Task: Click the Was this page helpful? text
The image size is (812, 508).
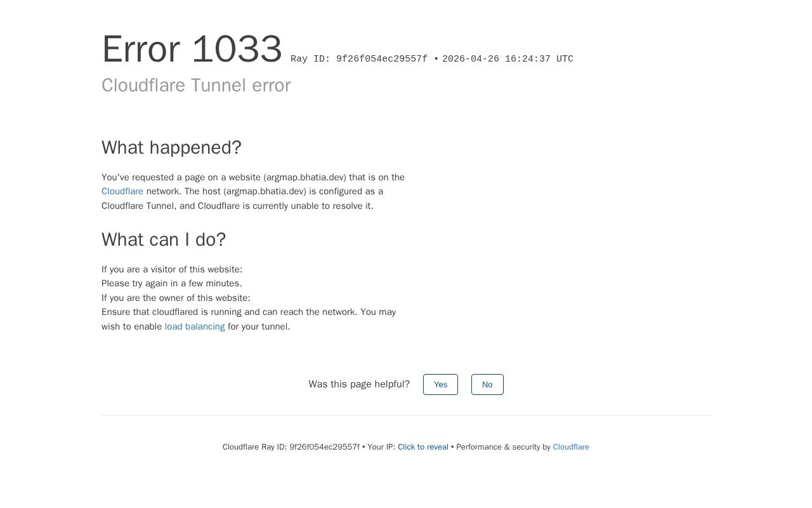Action: (359, 384)
